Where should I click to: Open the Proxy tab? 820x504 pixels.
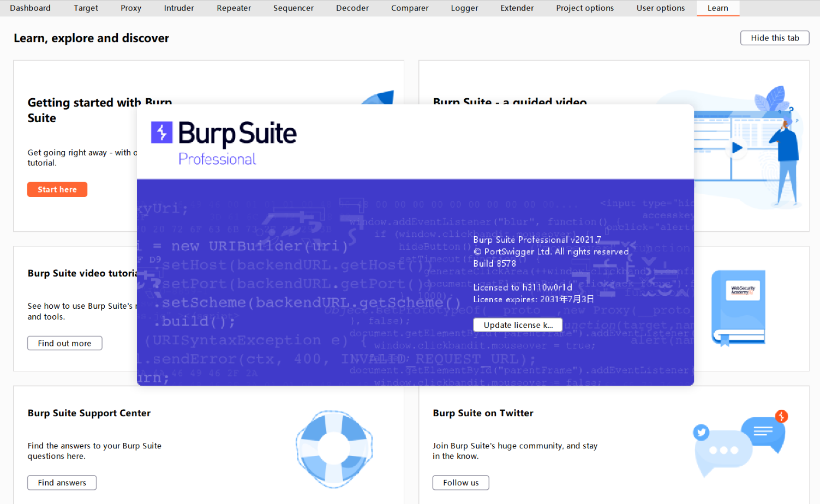tap(131, 8)
